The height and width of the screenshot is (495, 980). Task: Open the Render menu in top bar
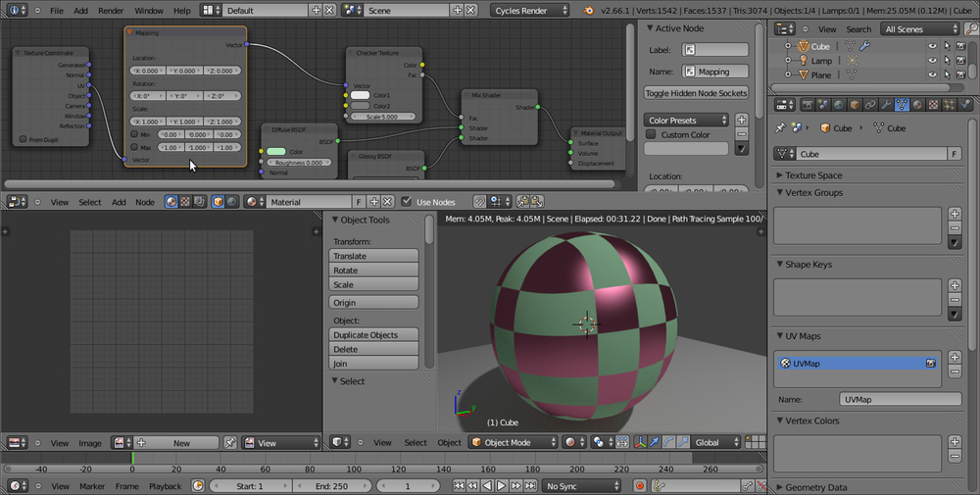[x=111, y=10]
